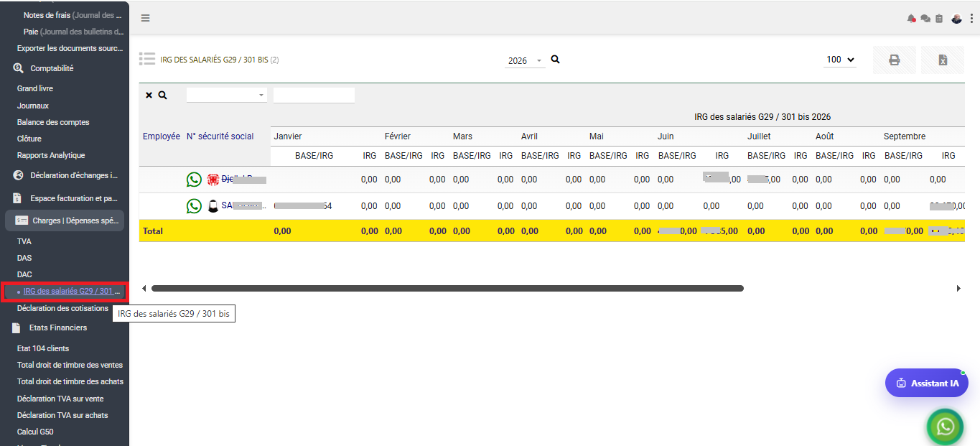Image resolution: width=980 pixels, height=446 pixels.
Task: Open the Djellal employee name link
Action: click(243, 179)
